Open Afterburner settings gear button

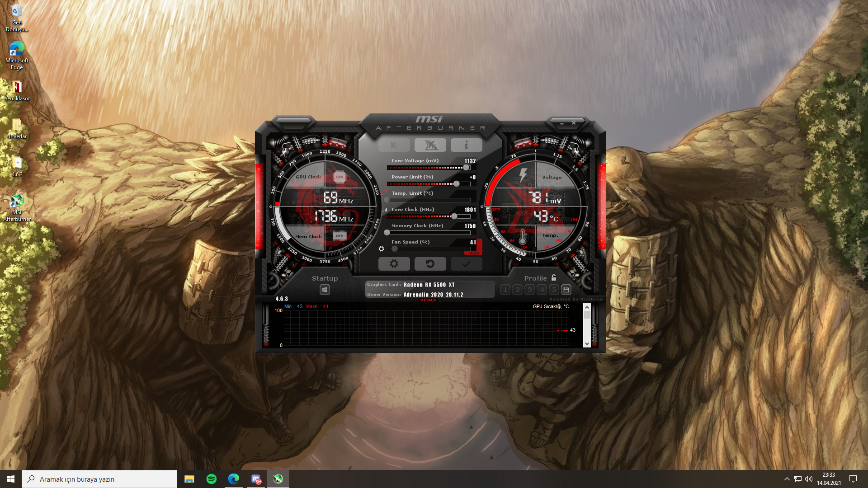pos(394,264)
